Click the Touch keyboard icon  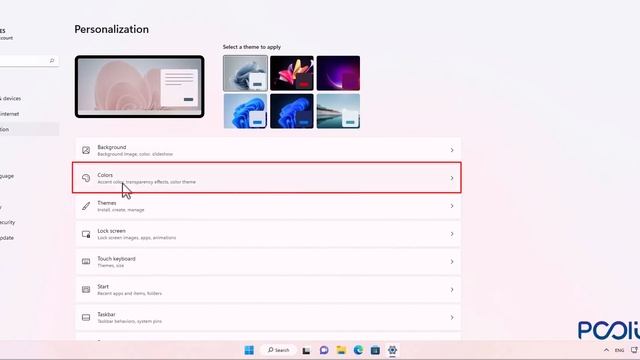[86, 262]
